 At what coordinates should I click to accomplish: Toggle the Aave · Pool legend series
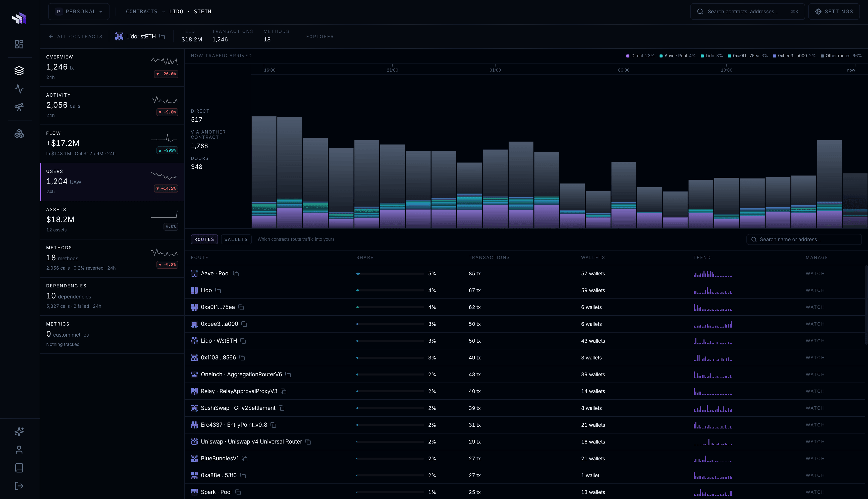pos(677,55)
